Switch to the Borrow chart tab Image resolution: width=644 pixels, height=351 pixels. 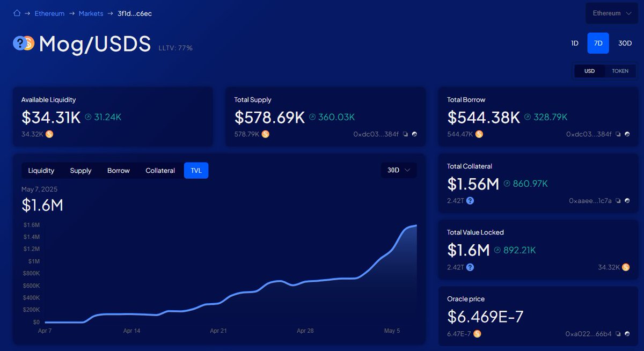(x=118, y=170)
